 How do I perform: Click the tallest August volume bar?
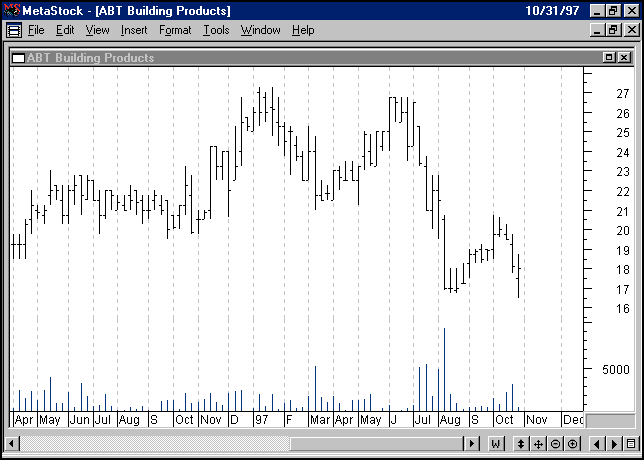tap(444, 369)
